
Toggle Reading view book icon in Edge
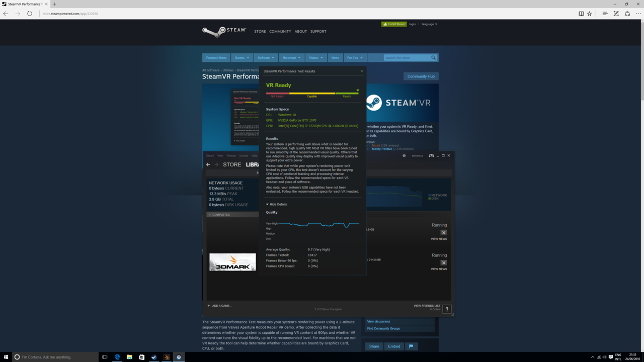pyautogui.click(x=581, y=14)
